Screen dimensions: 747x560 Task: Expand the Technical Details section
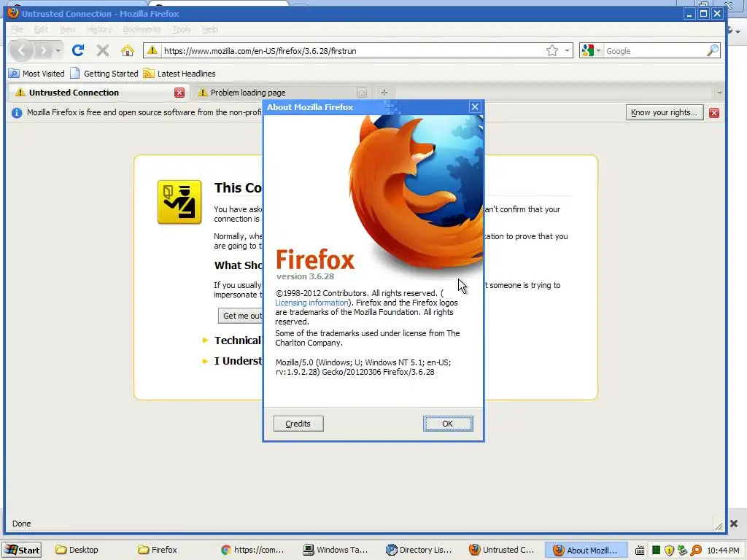point(232,341)
